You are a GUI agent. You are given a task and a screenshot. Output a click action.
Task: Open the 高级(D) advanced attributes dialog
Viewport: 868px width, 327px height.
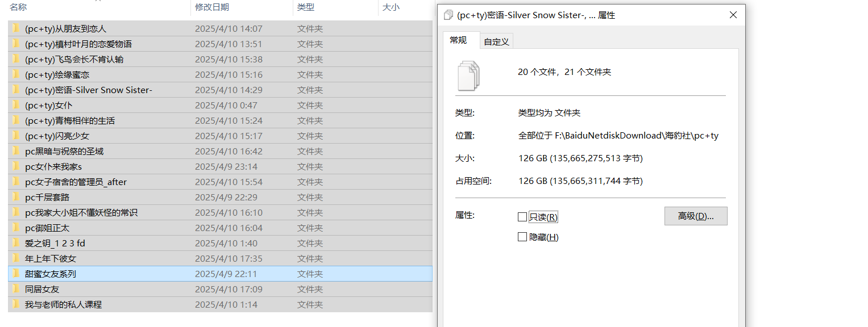point(695,216)
